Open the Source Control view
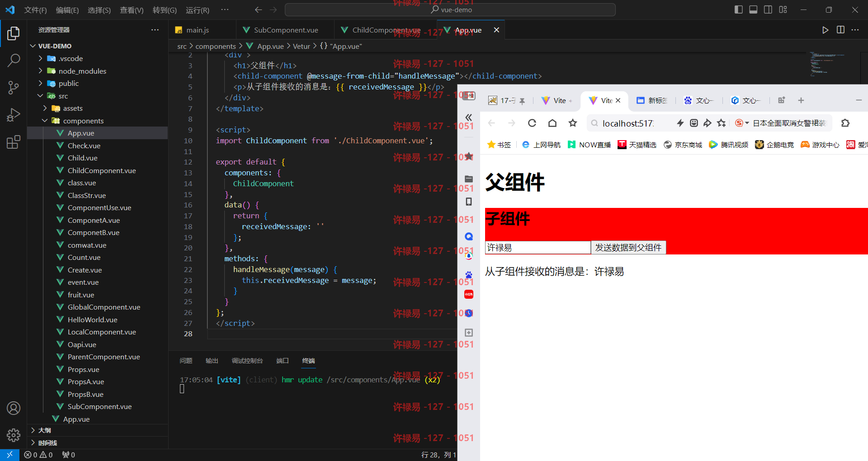Screen dimensions: 868x461 click(x=14, y=88)
